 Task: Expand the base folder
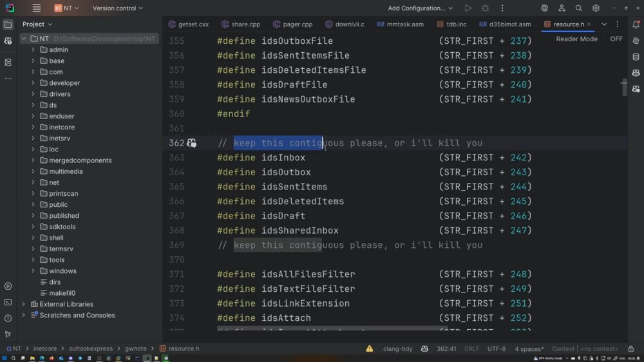[33, 61]
